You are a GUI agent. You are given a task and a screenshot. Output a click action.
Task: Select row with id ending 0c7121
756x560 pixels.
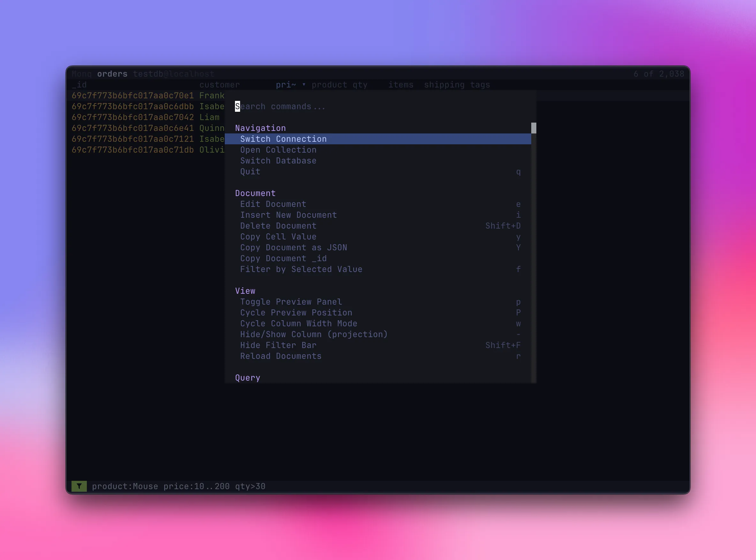click(132, 139)
